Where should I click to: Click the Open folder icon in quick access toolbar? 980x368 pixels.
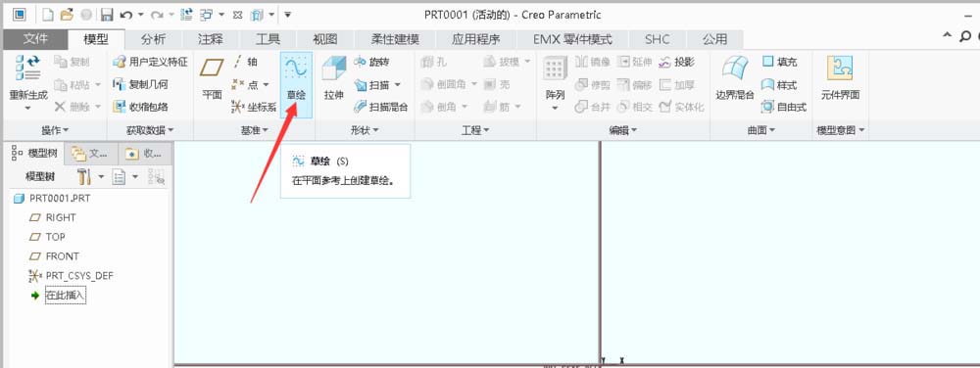point(67,15)
